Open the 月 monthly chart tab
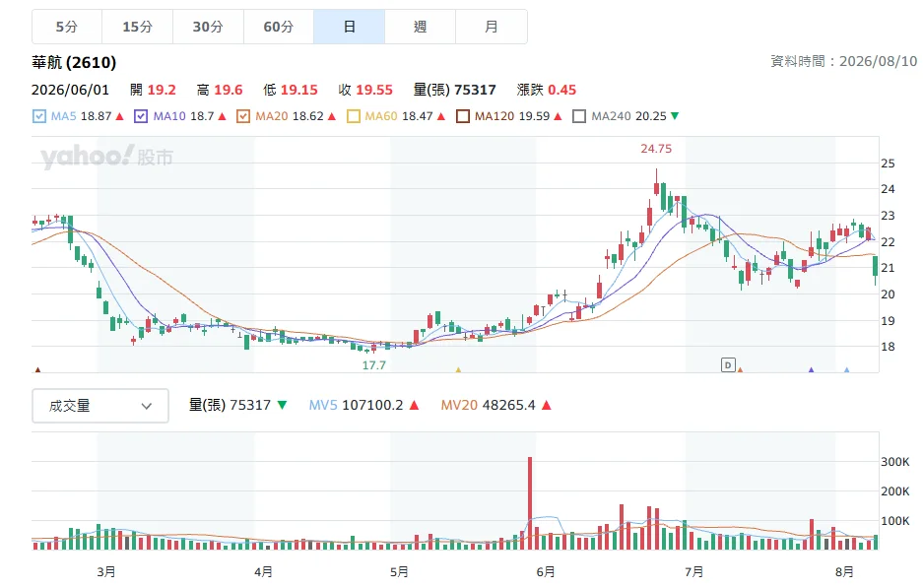 click(x=491, y=27)
